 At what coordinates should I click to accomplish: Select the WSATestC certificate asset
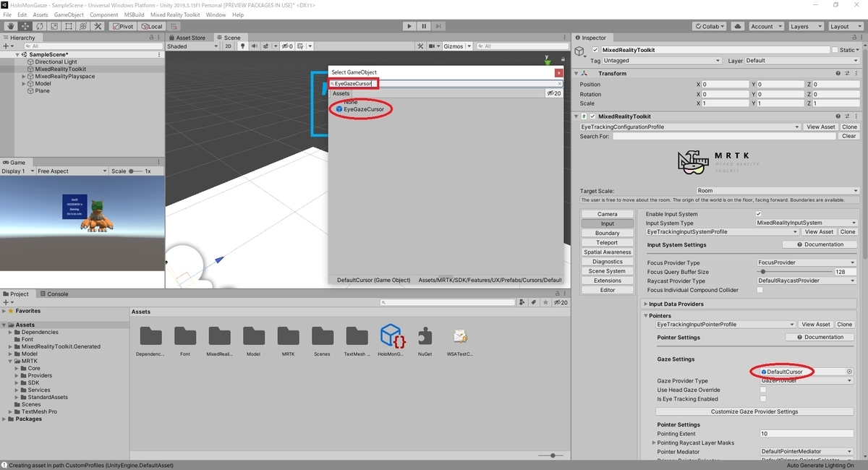click(459, 341)
